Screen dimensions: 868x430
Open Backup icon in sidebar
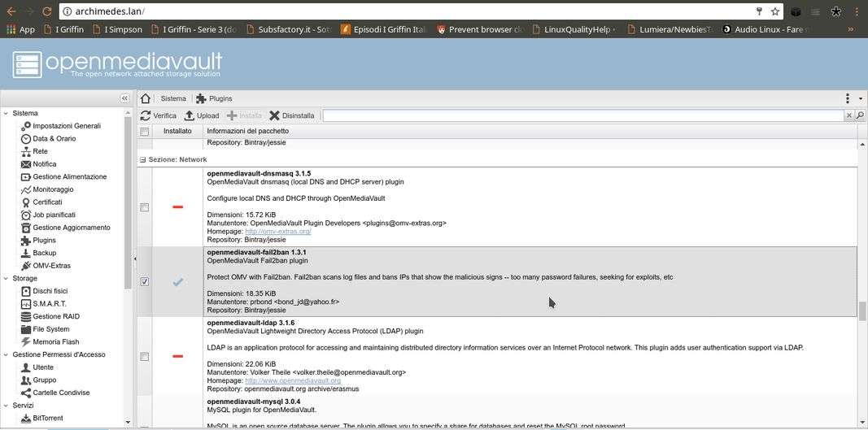pos(25,254)
